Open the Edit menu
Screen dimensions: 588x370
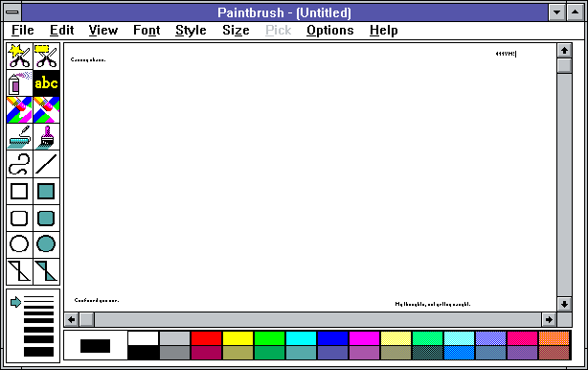61,31
